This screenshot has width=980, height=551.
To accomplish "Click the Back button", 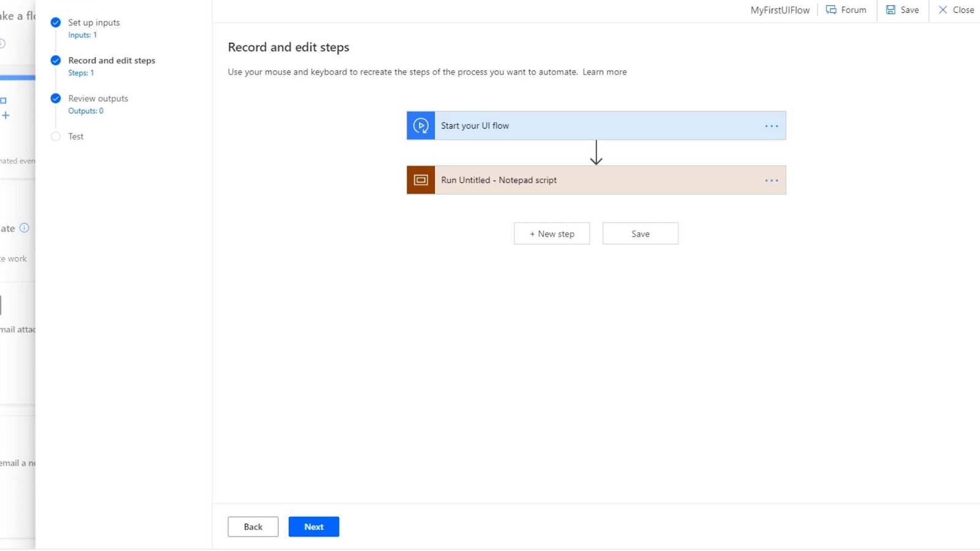I will pos(253,527).
